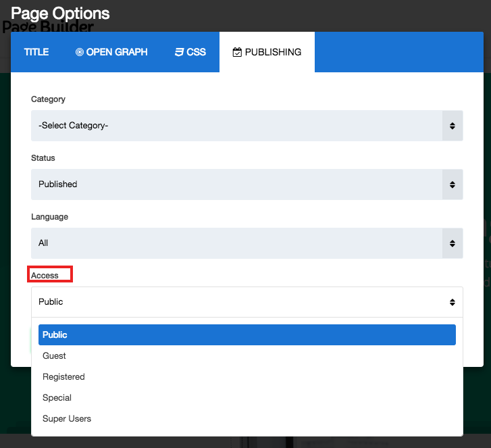The image size is (491, 448).
Task: Click the Category field label
Action: tap(48, 99)
